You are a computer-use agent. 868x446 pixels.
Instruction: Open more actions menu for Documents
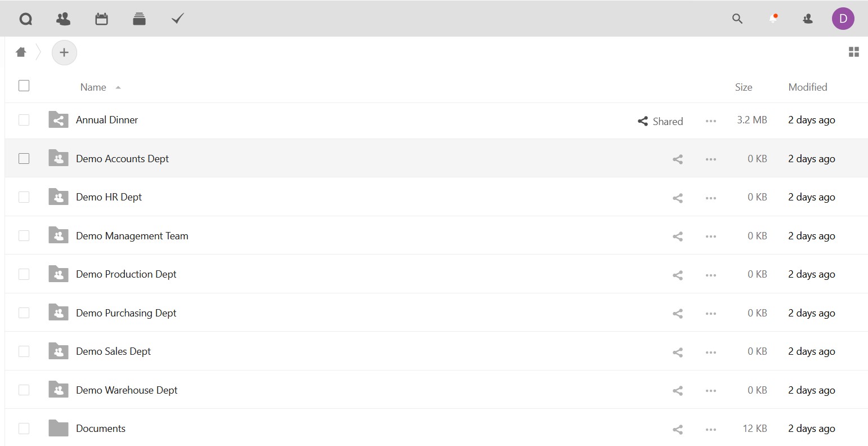[x=711, y=429]
